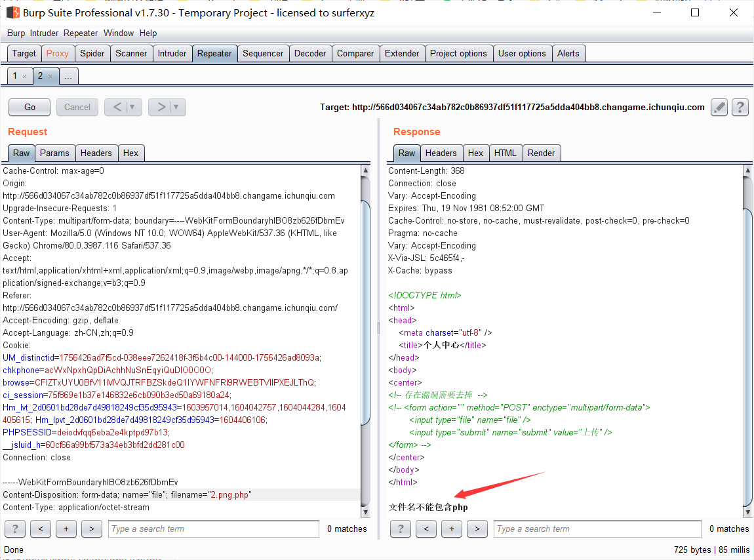Open the Burp menu
The width and height of the screenshot is (754, 560).
coord(16,33)
